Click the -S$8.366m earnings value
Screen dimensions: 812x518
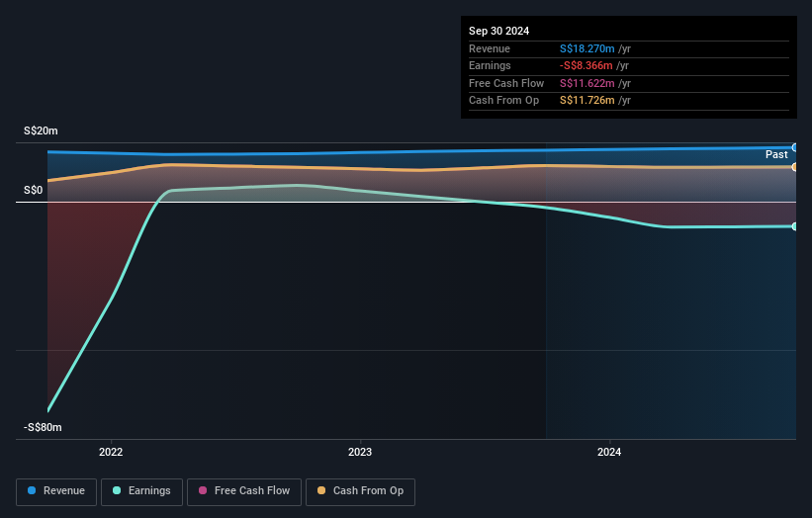click(x=586, y=65)
